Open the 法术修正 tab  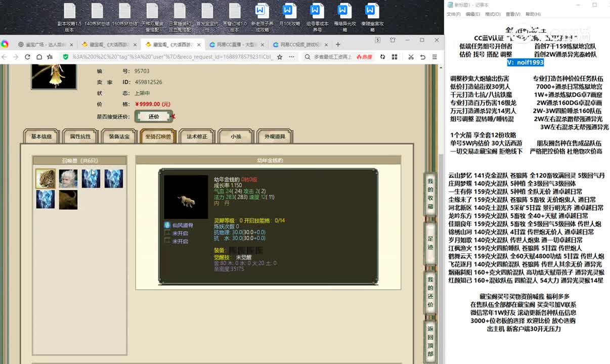pos(197,136)
